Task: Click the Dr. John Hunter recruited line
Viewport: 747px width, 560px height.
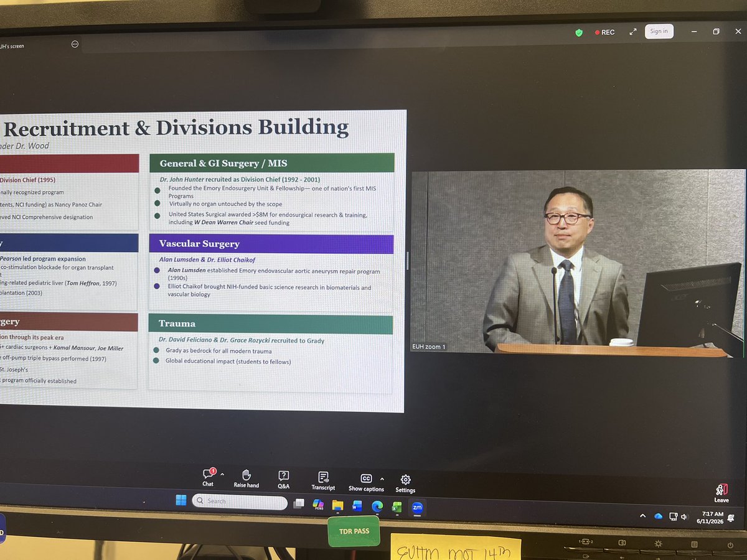Action: 240,179
